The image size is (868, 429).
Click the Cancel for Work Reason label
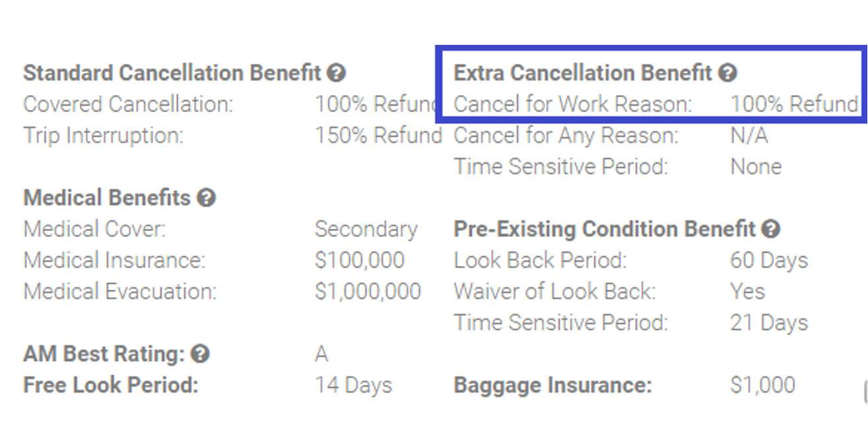click(572, 104)
